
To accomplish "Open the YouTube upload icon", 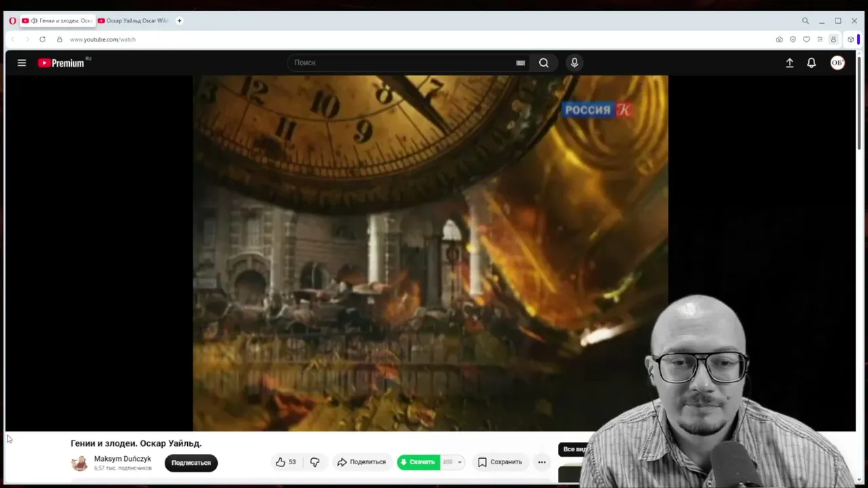I will tap(789, 63).
